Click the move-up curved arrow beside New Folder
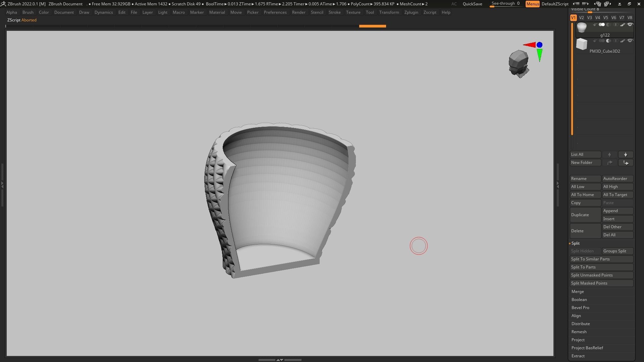644x362 pixels. (609, 163)
